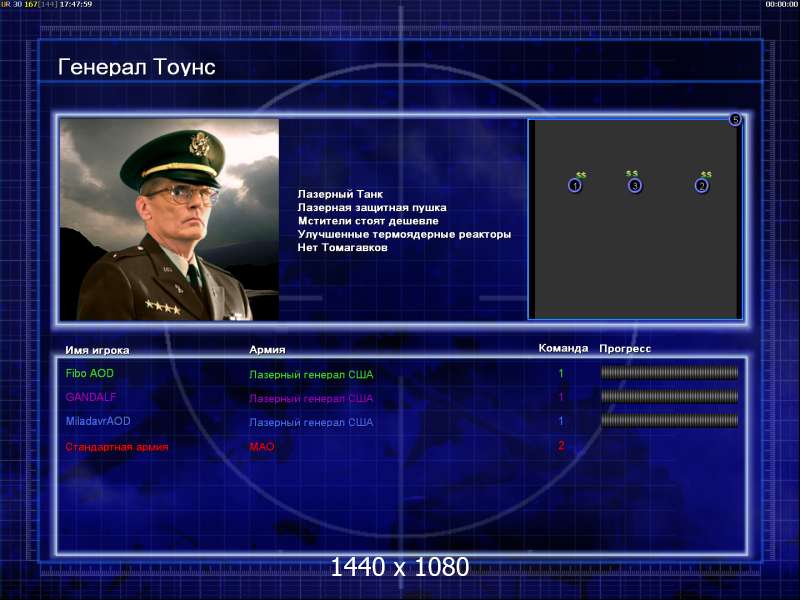Click General Townes portrait image
The width and height of the screenshot is (800, 600).
point(169,219)
